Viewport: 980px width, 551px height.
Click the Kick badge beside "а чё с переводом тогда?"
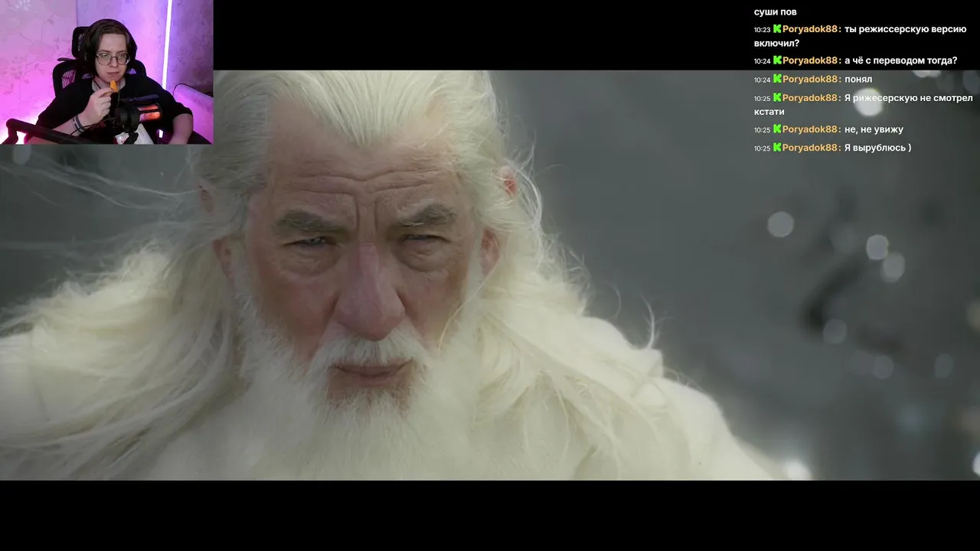pos(777,60)
